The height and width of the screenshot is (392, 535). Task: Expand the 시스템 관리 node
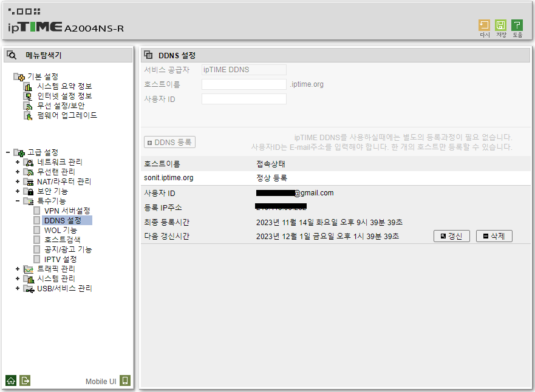click(x=18, y=279)
